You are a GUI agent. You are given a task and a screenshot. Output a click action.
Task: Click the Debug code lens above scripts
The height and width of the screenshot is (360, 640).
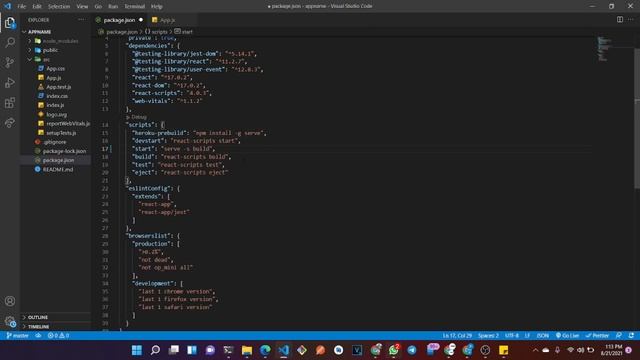click(x=138, y=117)
